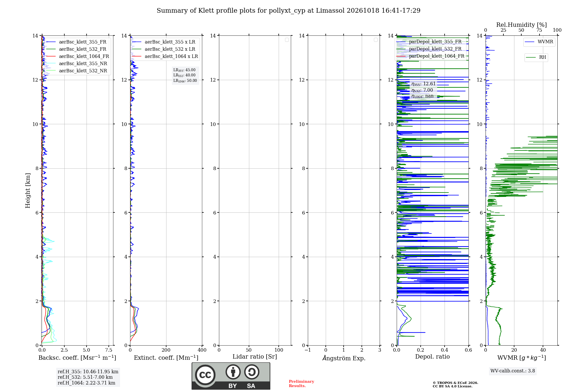Click the BY attribution person icon
Image resolution: width=577 pixels, height=392 pixels.
233,372
